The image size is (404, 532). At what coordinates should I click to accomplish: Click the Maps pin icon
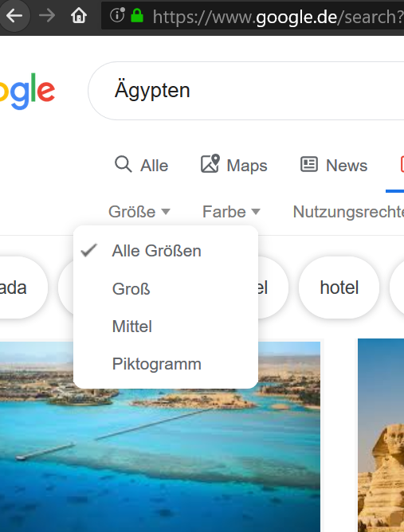tap(210, 163)
